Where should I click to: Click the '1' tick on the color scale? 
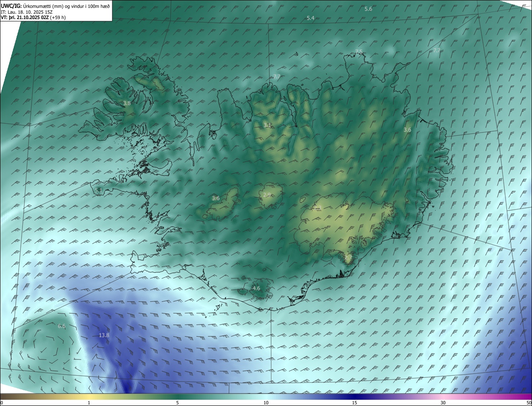click(x=89, y=403)
